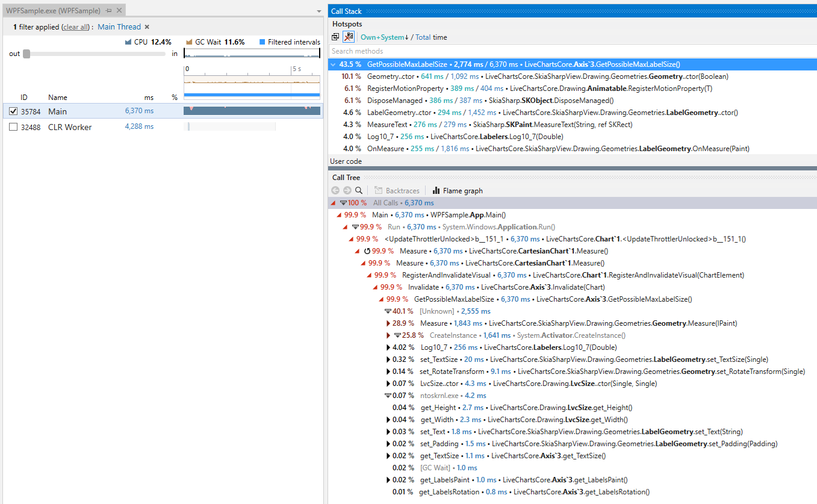The image size is (817, 504).
Task: Open the document tabs dropdown arrow
Action: pos(319,11)
